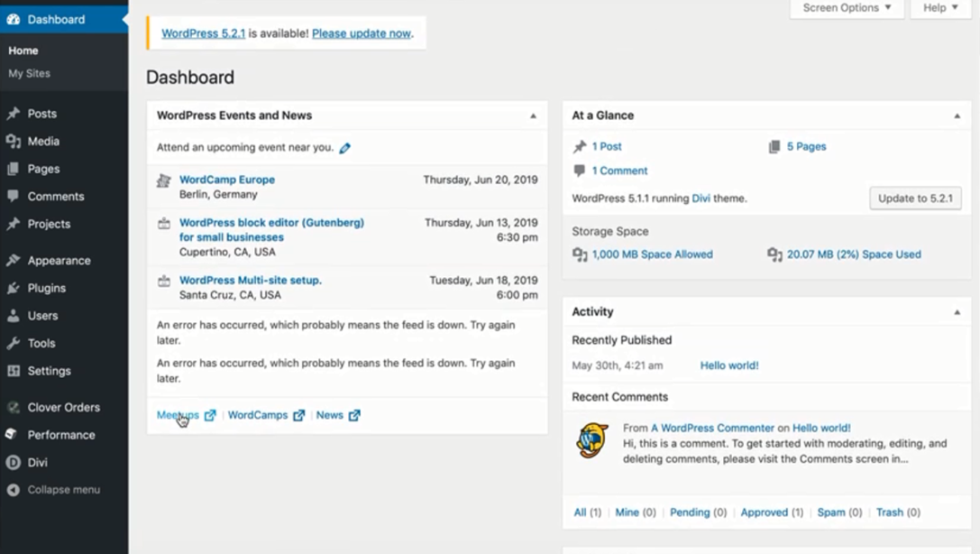
Task: Click the pages icon next to 5 Pages
Action: 774,146
